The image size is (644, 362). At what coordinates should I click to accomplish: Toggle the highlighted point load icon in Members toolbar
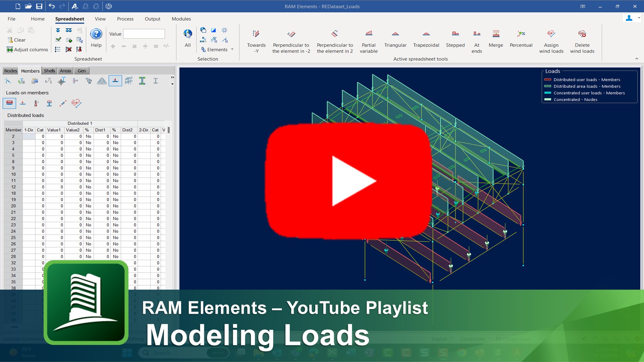pyautogui.click(x=115, y=81)
